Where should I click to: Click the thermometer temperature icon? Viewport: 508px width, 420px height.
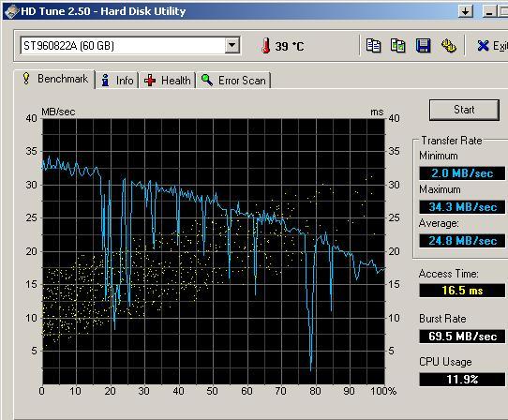(x=265, y=46)
